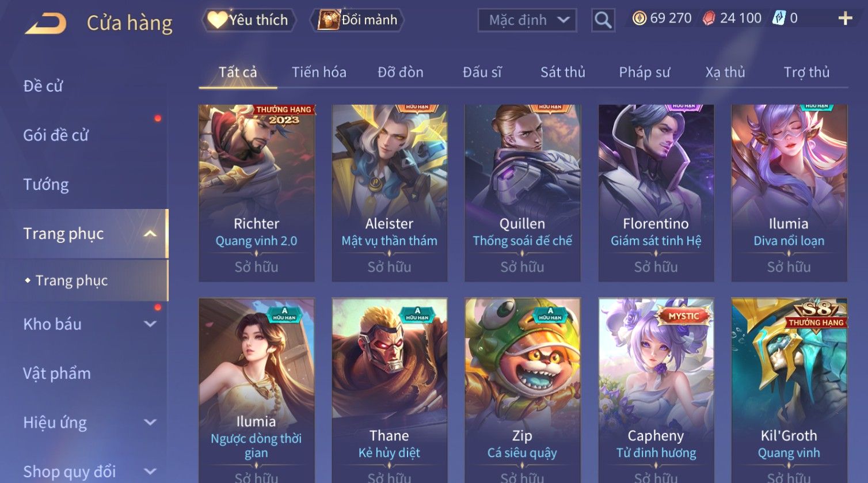868x483 pixels.
Task: Switch to the Pháp sư tab
Action: [x=645, y=72]
